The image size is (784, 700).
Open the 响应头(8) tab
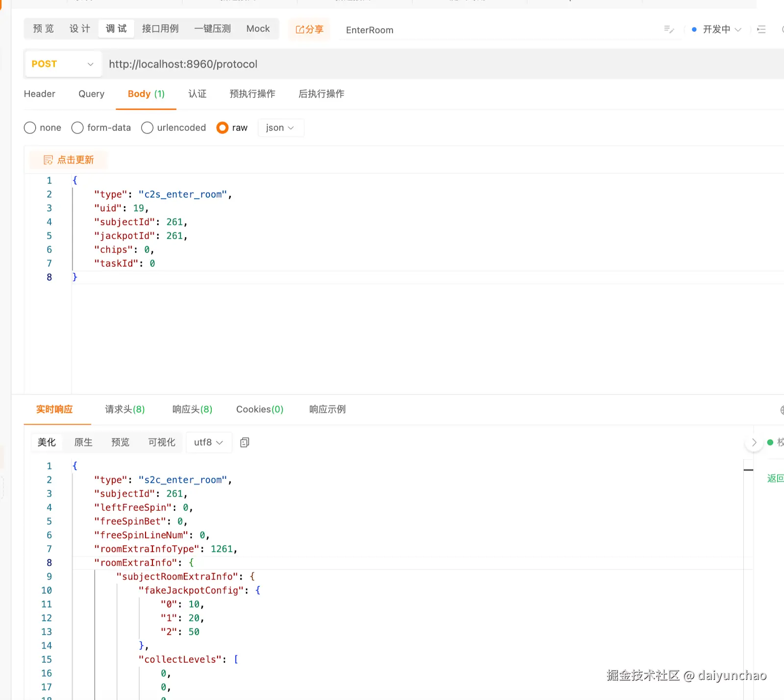[193, 409]
